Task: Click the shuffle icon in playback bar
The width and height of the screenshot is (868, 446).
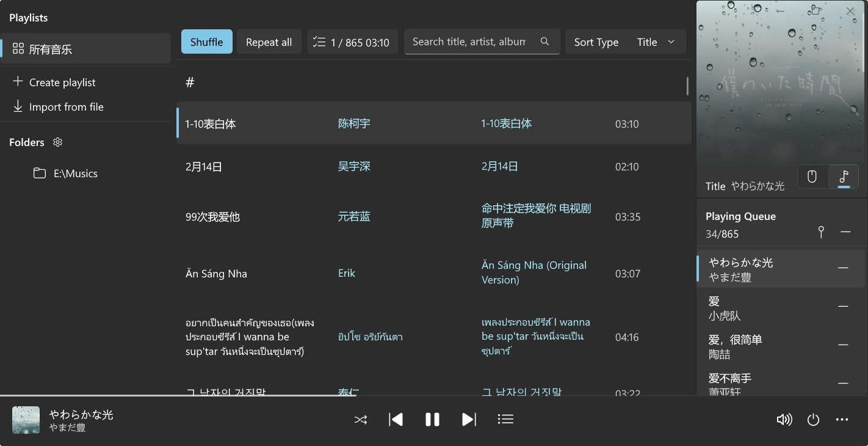Action: click(x=361, y=420)
